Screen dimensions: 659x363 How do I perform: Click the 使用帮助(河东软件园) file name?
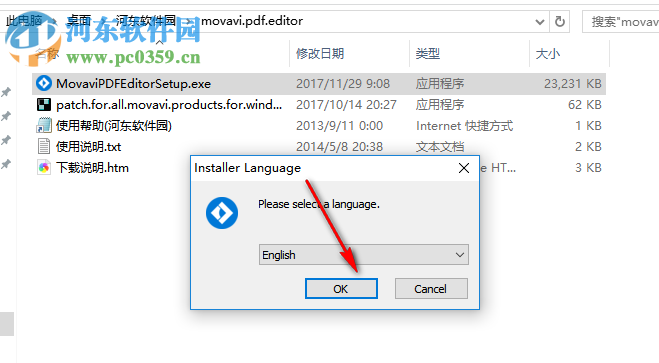pos(114,126)
